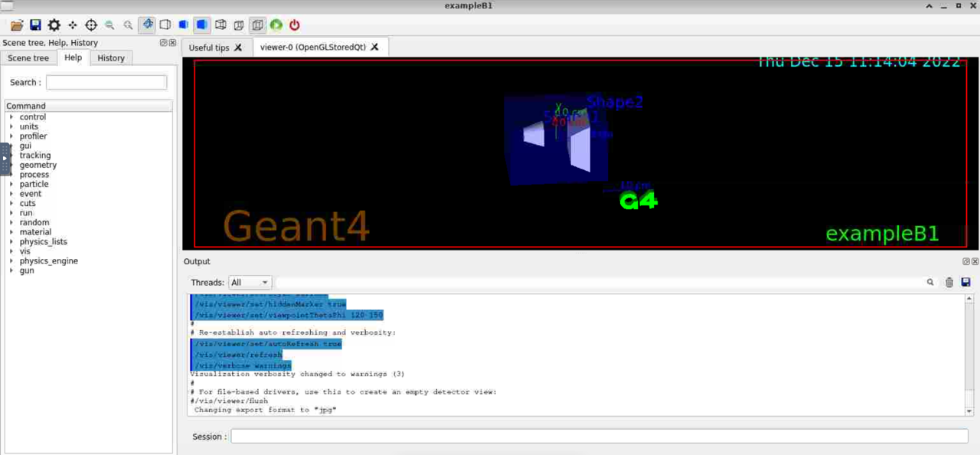The width and height of the screenshot is (980, 455).
Task: Save output with the floppy icon
Action: (x=965, y=283)
